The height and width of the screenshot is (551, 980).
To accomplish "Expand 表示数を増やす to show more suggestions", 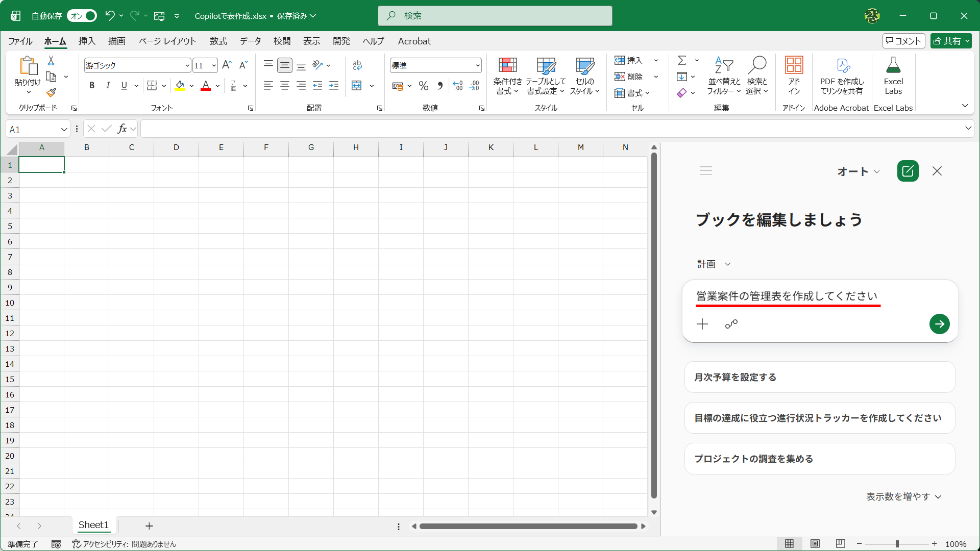I will pos(903,496).
